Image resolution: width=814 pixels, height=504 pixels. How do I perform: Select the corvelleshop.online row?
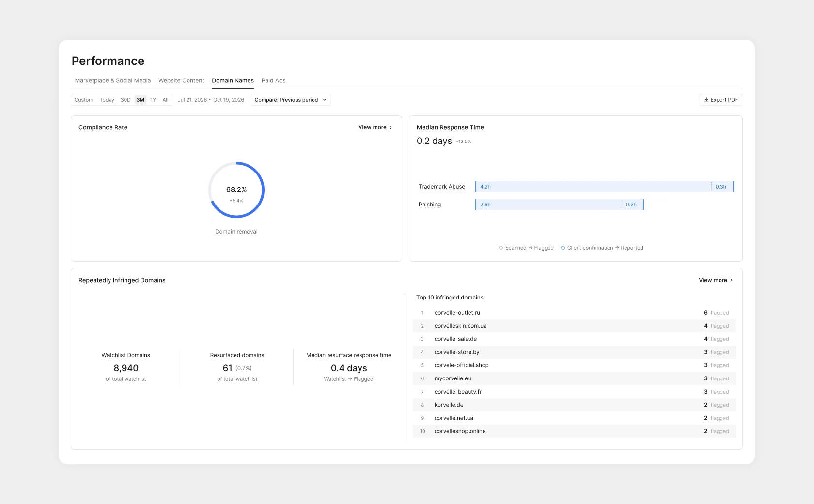pyautogui.click(x=574, y=431)
